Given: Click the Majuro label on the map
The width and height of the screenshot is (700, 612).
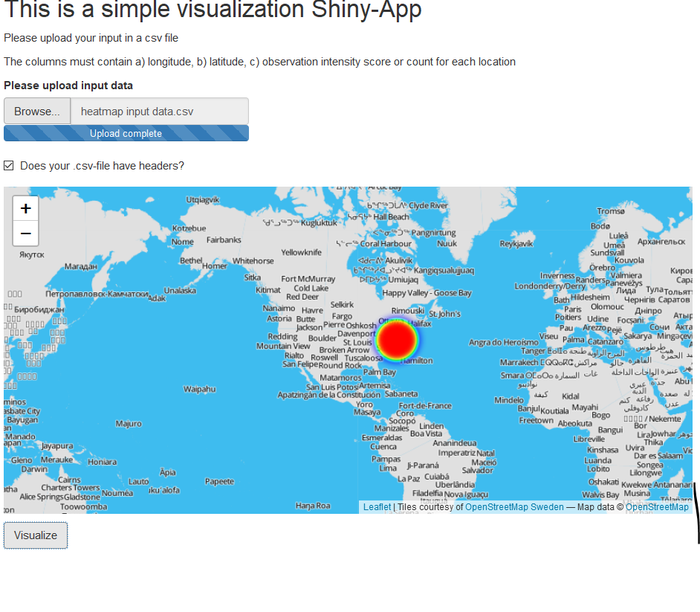Looking at the screenshot, I should point(129,424).
